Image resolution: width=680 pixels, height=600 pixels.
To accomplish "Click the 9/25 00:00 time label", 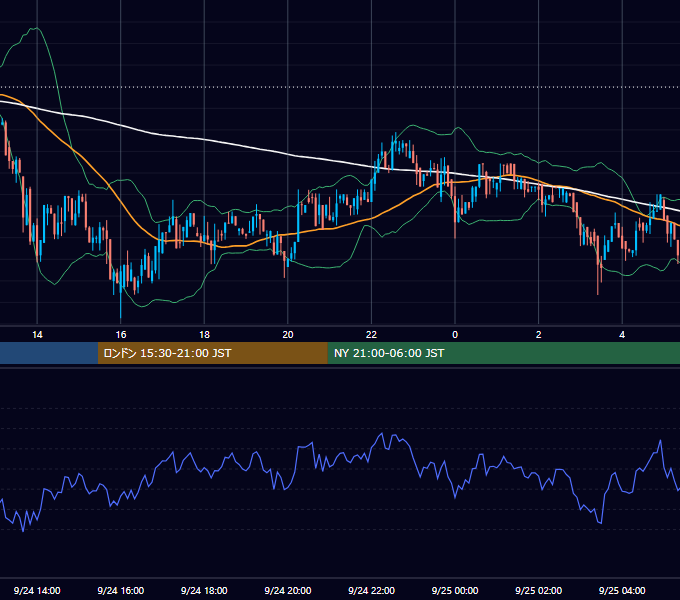I will 455,590.
